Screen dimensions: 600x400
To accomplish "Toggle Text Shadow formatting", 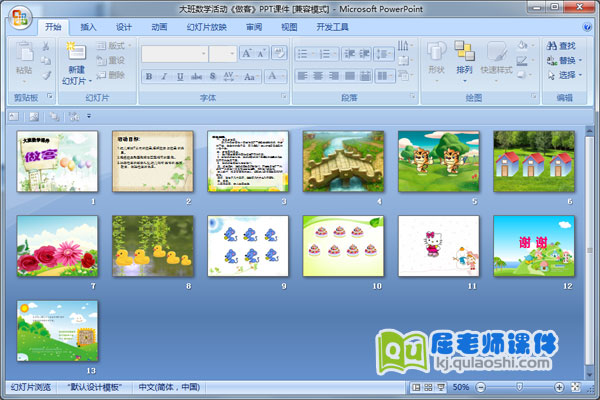I will [213, 77].
